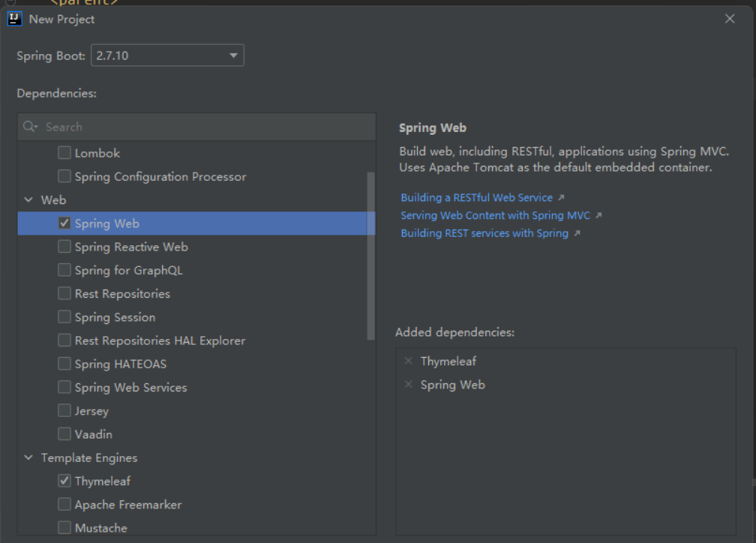Remove Thymeleaf via its X icon
The width and height of the screenshot is (756, 543).
pos(408,361)
